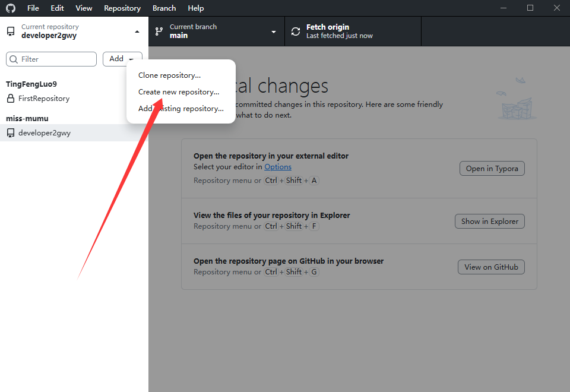This screenshot has width=570, height=392.
Task: Select FirstRepository in the repository list
Action: coord(44,99)
